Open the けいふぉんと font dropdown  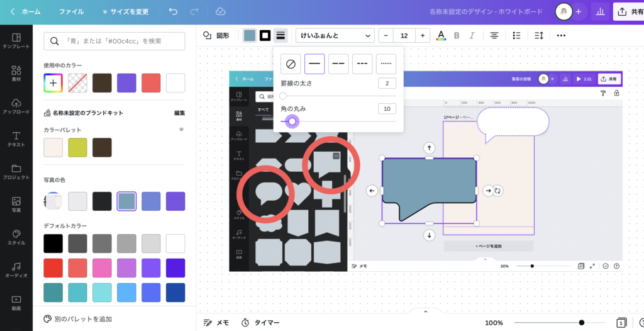click(x=335, y=35)
